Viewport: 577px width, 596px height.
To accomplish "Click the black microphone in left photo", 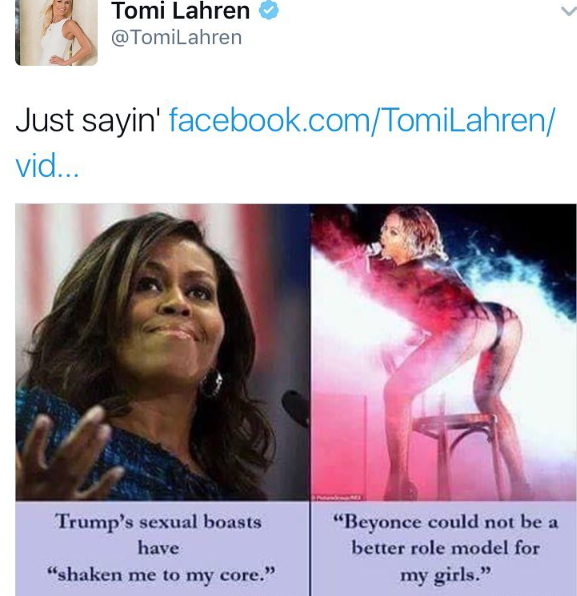I will (x=296, y=409).
